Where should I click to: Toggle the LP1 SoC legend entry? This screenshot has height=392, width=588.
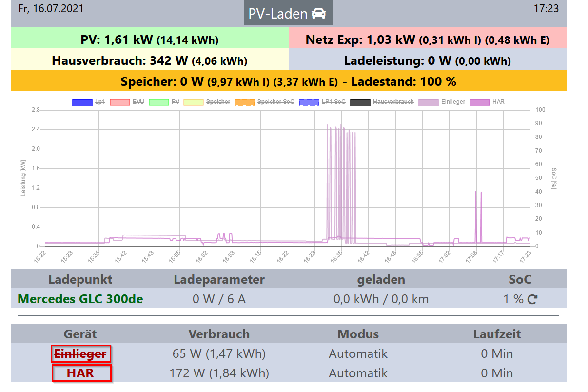[x=322, y=102]
